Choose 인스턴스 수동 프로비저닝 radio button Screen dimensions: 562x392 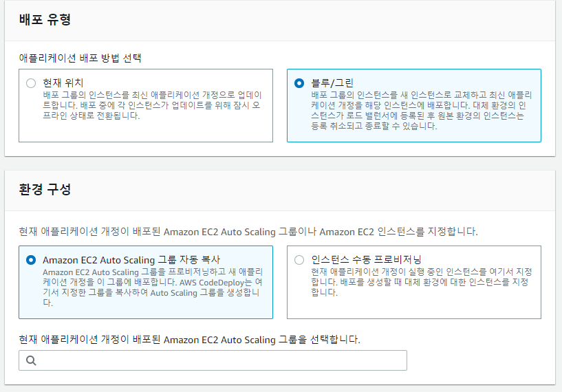(299, 260)
